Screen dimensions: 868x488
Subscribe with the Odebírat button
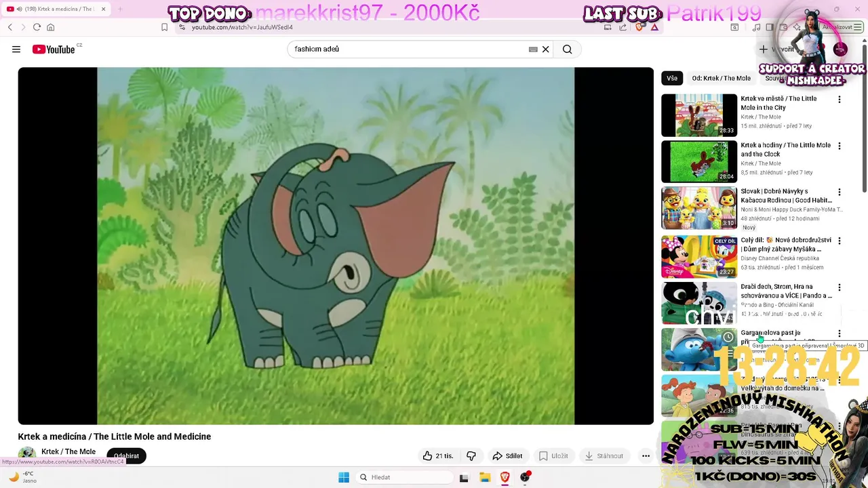click(x=126, y=456)
